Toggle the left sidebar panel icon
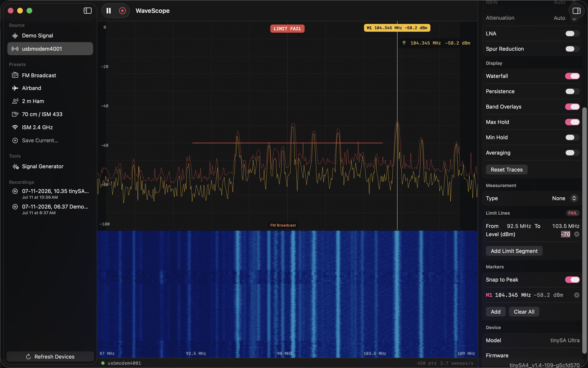The height and width of the screenshot is (368, 588). (x=87, y=11)
